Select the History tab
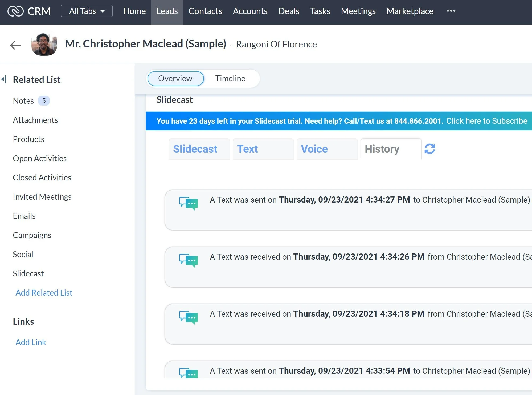This screenshot has width=532, height=395. (391, 149)
